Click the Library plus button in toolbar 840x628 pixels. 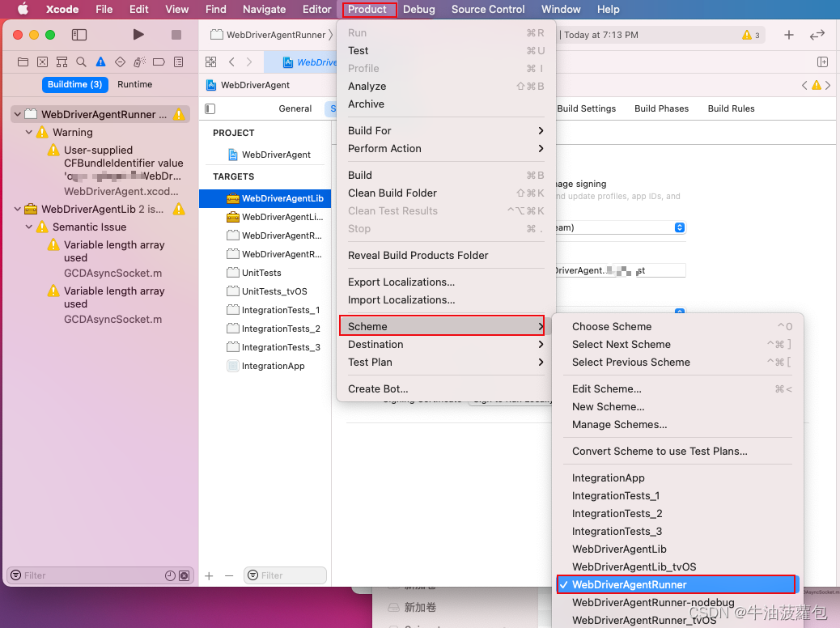(788, 35)
